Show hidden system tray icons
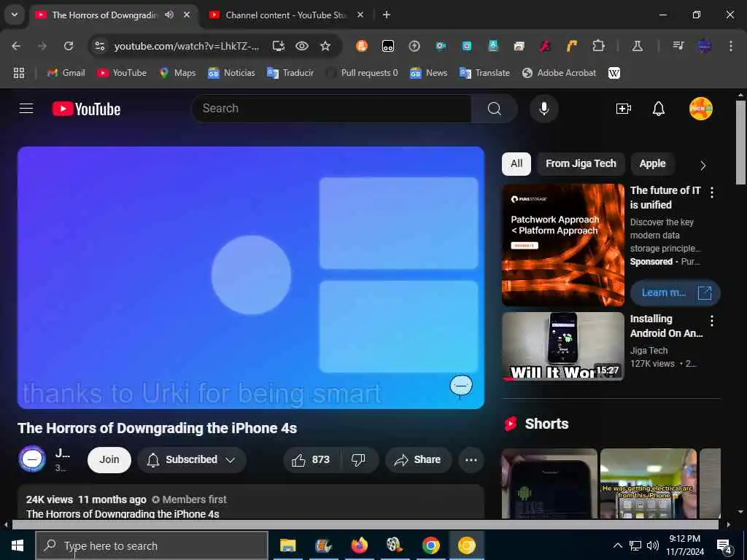Image resolution: width=747 pixels, height=560 pixels. tap(617, 545)
